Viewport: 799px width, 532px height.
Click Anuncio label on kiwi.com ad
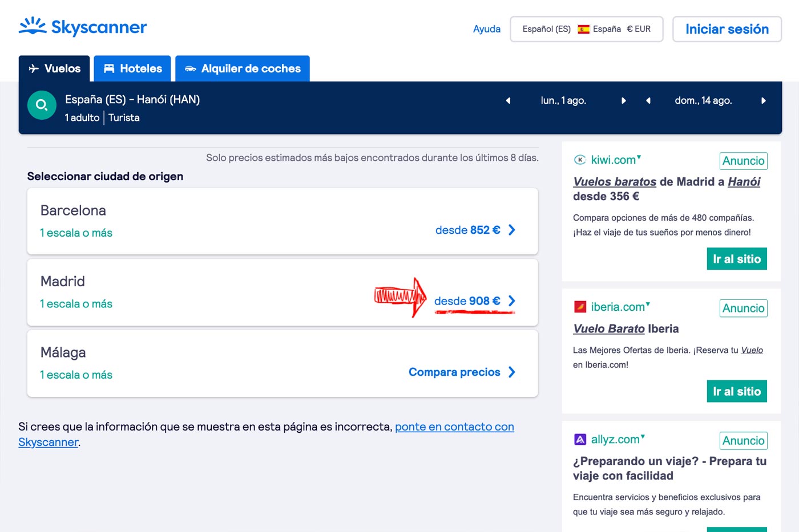click(744, 161)
